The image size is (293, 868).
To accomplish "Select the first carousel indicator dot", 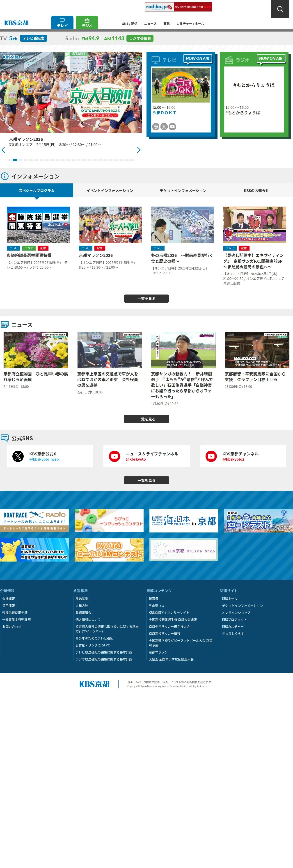I will [x=10, y=160].
